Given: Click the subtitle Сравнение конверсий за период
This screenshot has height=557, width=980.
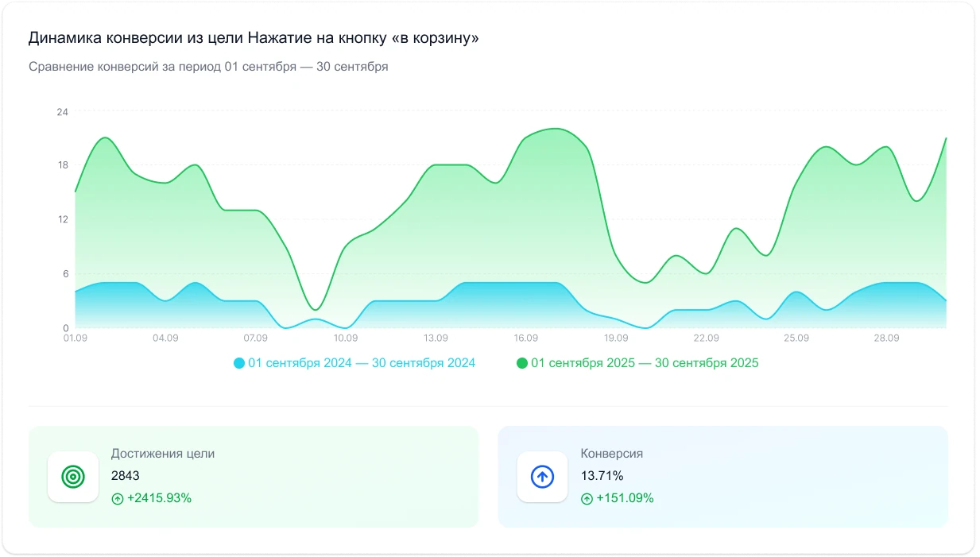Looking at the screenshot, I should 208,67.
